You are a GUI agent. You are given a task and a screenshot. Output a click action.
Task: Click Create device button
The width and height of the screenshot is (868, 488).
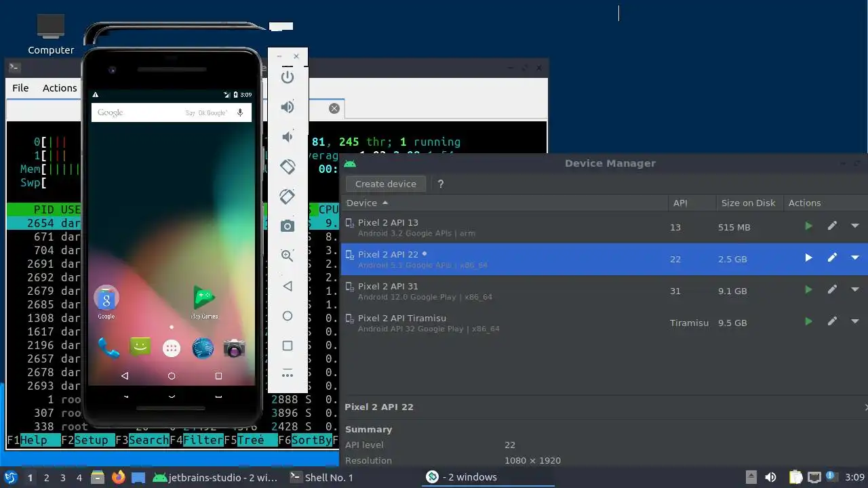coord(386,184)
